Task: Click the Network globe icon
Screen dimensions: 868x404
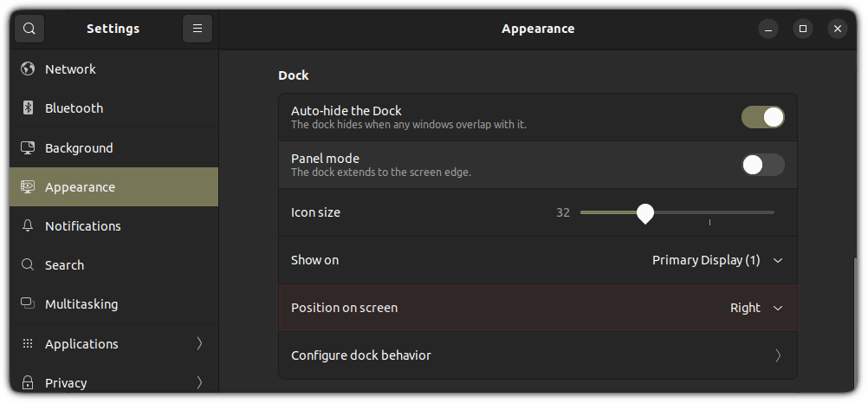Action: (x=28, y=69)
